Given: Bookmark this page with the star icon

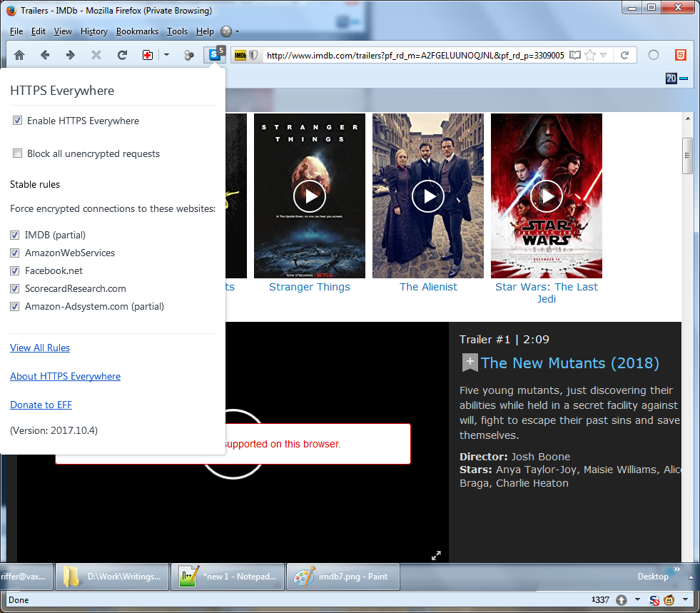Looking at the screenshot, I should tap(590, 55).
